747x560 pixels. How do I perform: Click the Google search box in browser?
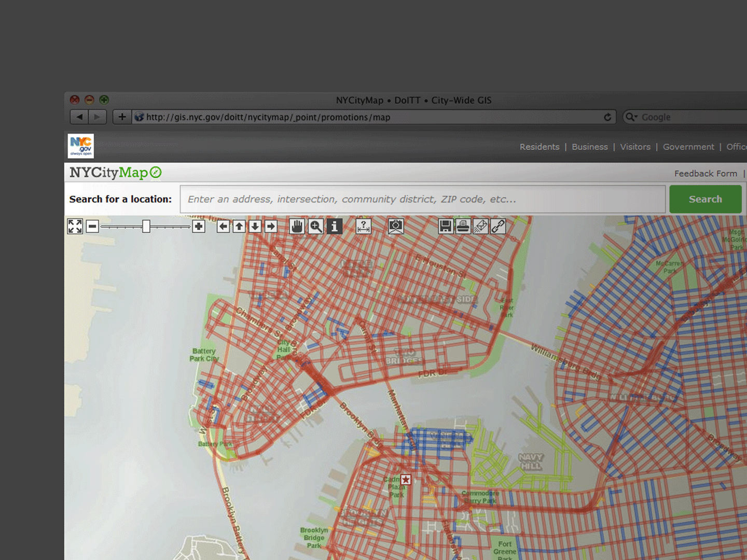click(685, 117)
